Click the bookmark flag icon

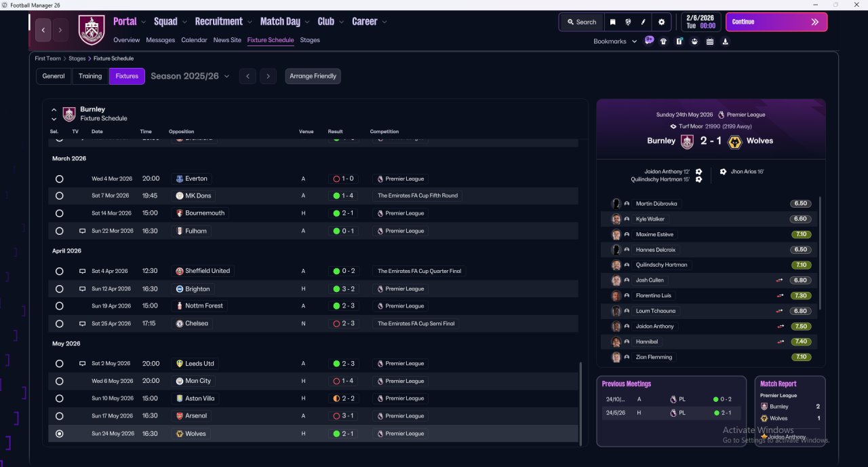pyautogui.click(x=613, y=22)
